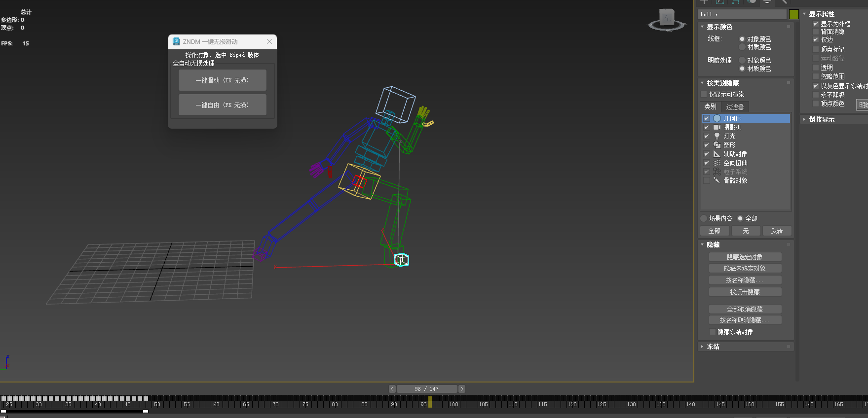The height and width of the screenshot is (418, 868).
Task: Step to next frame with right arrow
Action: coord(462,389)
